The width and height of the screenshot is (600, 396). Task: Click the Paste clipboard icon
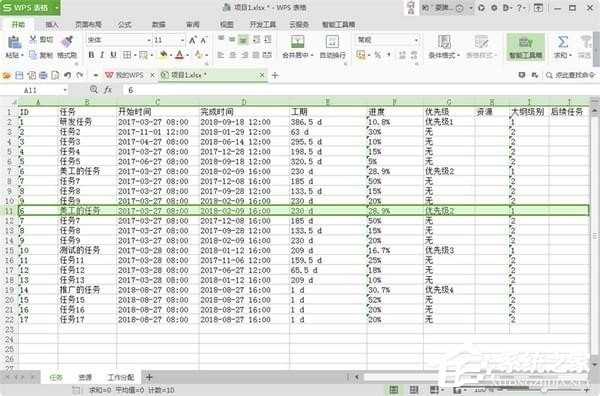pyautogui.click(x=14, y=42)
